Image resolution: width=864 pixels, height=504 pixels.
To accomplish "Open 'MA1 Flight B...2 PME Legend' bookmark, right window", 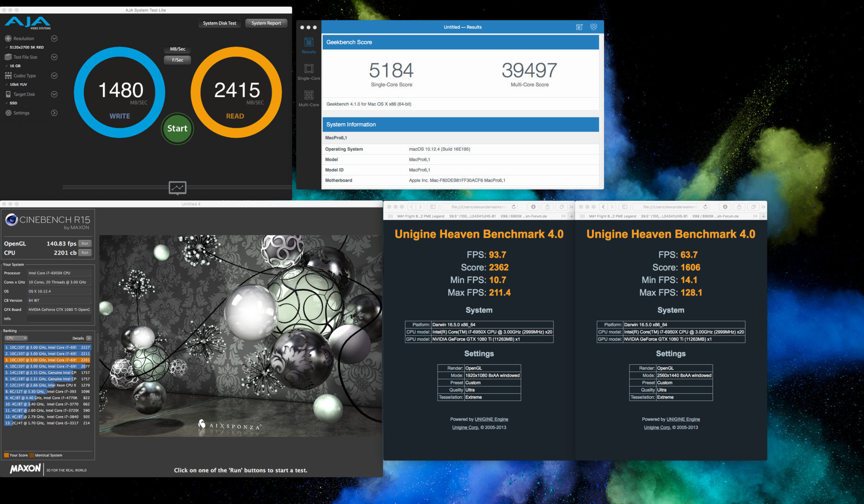I will [612, 217].
